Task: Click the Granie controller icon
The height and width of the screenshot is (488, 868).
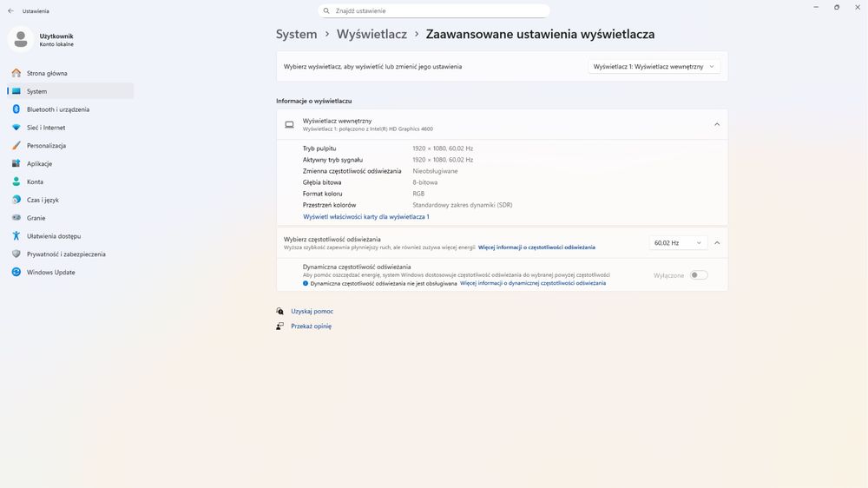Action: coord(16,218)
